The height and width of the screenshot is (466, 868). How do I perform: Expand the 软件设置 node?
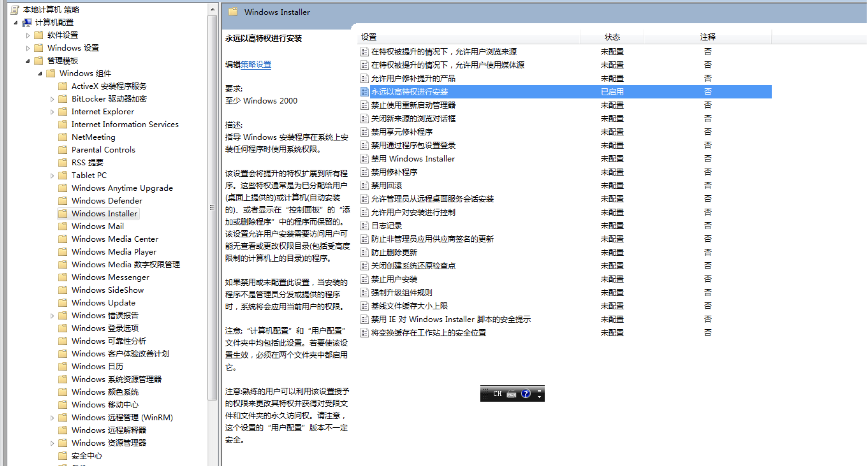(28, 35)
